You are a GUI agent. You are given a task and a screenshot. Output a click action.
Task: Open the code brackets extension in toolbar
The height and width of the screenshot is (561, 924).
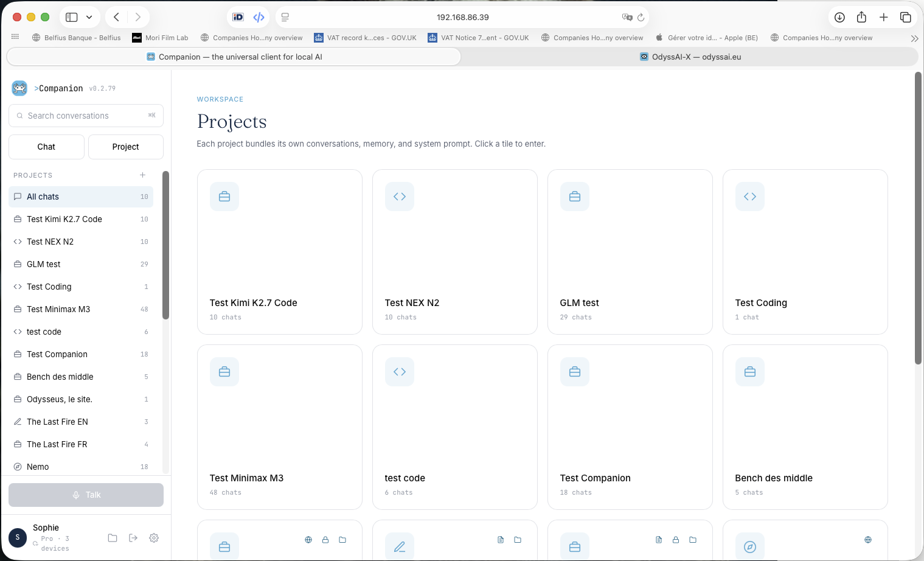[259, 17]
